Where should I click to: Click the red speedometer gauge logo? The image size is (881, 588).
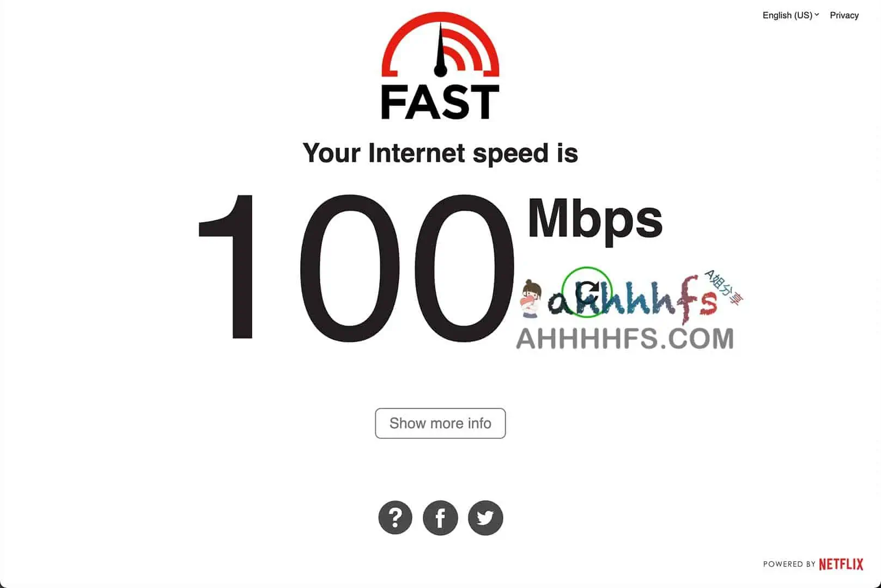(x=440, y=45)
